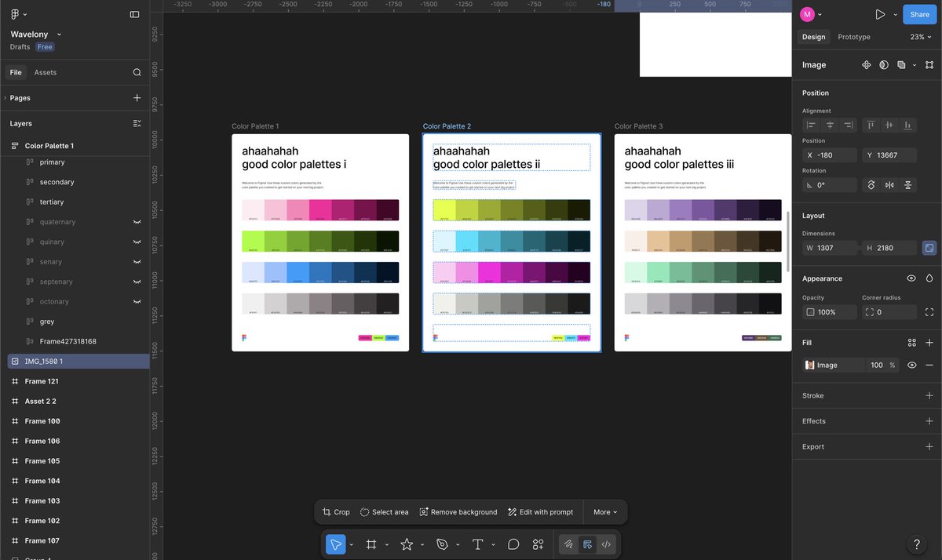Add a stroke with plus icon
Viewport: 942px width, 560px height.
(929, 396)
